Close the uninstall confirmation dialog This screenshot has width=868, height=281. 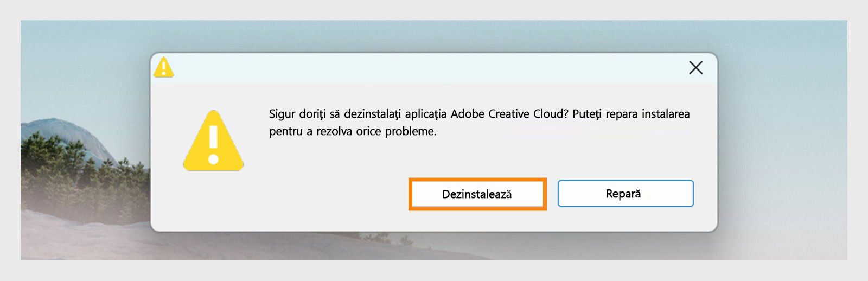coord(695,68)
